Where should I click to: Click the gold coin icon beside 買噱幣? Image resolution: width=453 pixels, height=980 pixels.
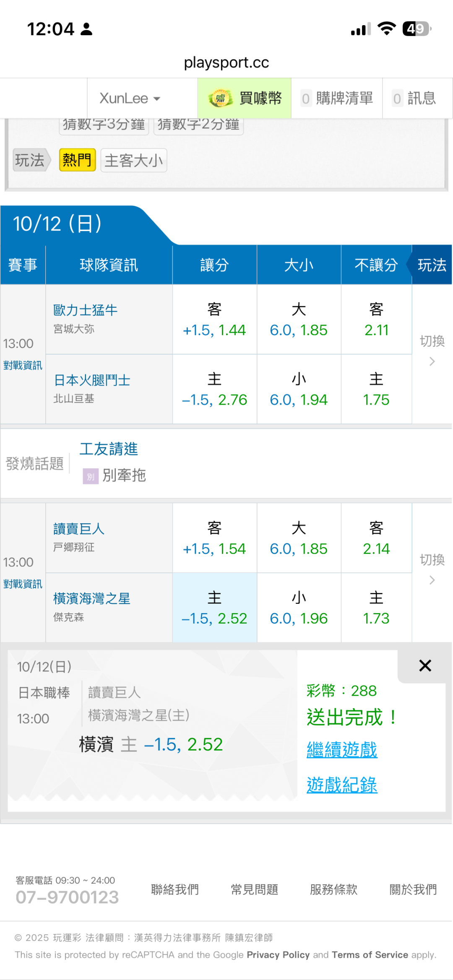(x=220, y=99)
